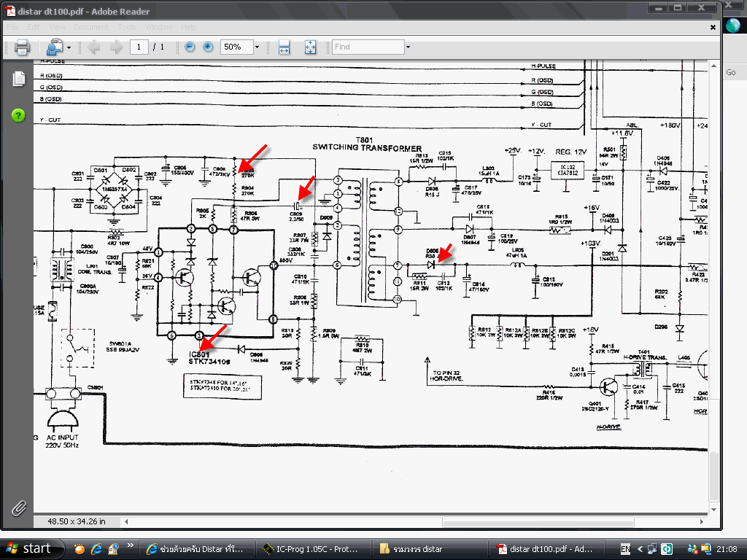This screenshot has width=747, height=560.
Task: Select the fit one full page icon
Action: click(x=310, y=47)
